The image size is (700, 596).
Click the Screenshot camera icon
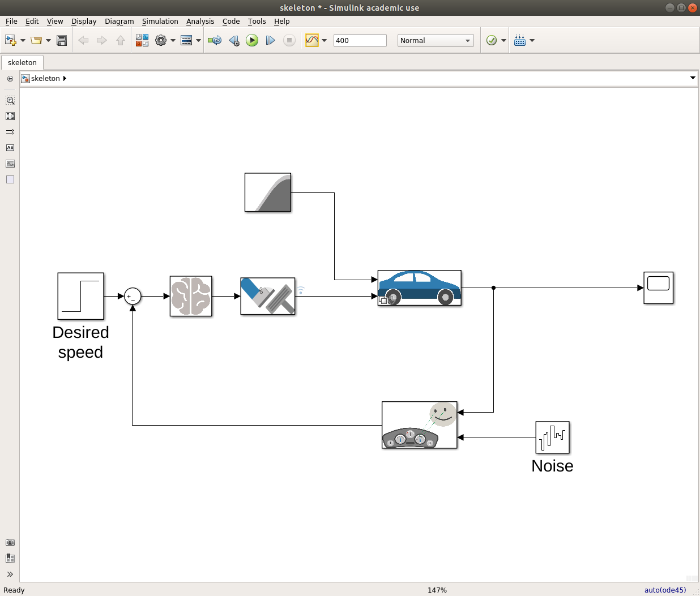pos(10,542)
